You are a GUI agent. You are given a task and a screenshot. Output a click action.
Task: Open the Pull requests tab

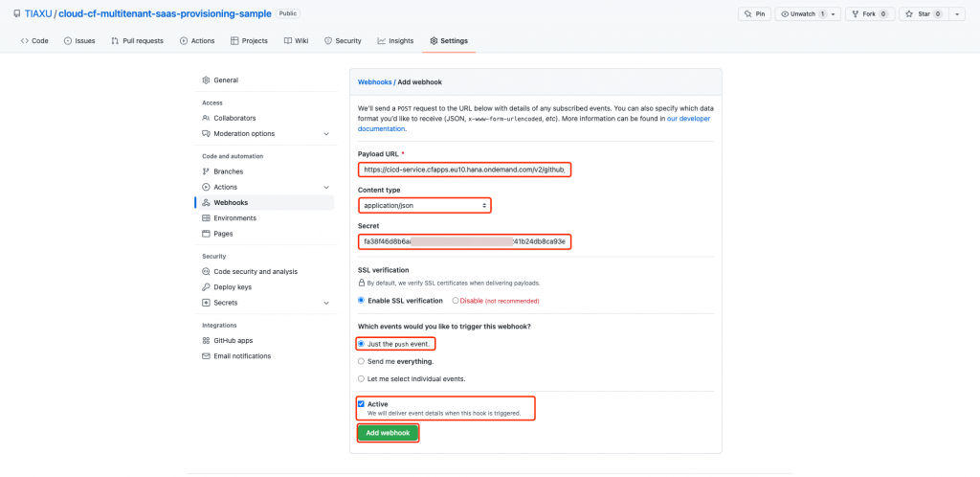(137, 40)
